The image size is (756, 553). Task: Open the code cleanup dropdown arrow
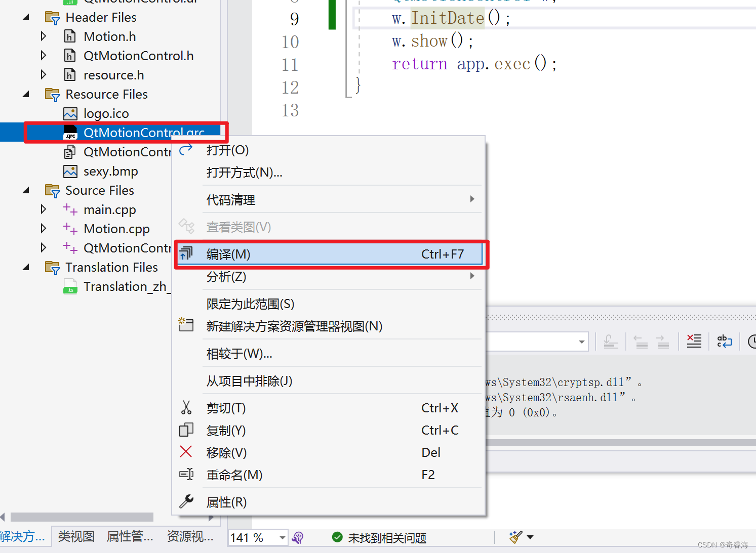click(530, 537)
